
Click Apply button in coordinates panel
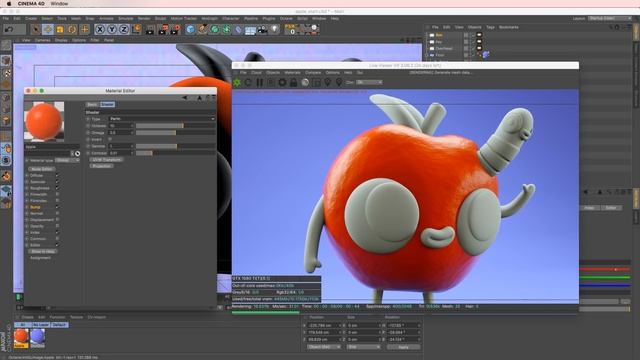pos(403,347)
